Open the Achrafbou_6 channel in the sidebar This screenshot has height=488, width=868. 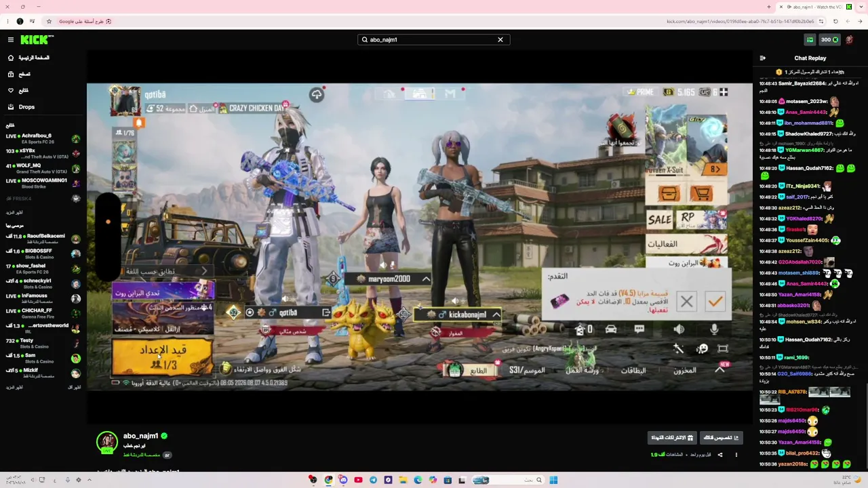[43, 138]
